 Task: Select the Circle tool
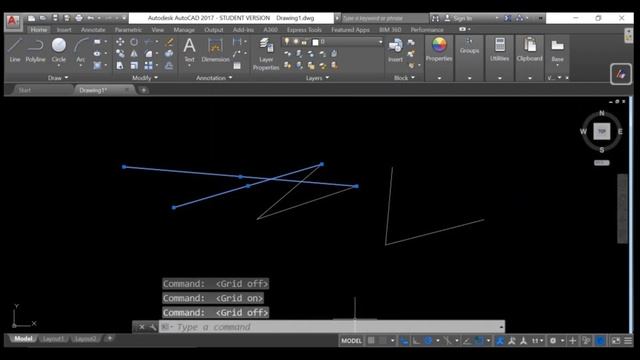[x=59, y=49]
